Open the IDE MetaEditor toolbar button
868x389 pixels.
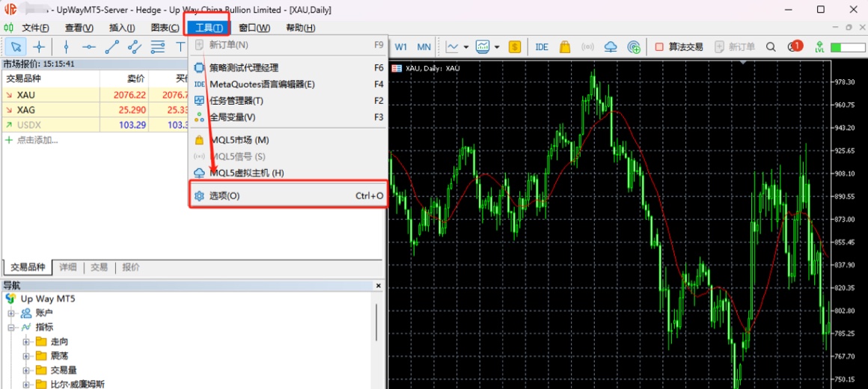(x=542, y=47)
